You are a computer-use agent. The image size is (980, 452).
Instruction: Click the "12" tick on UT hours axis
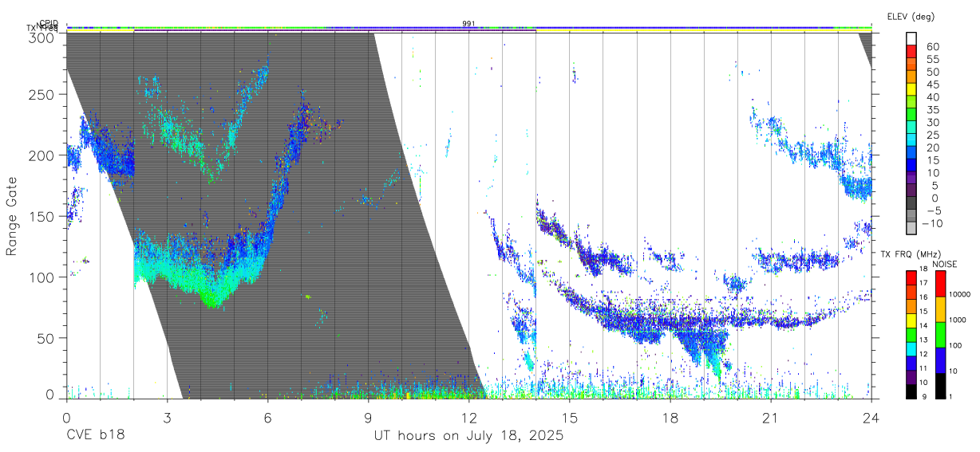(468, 418)
